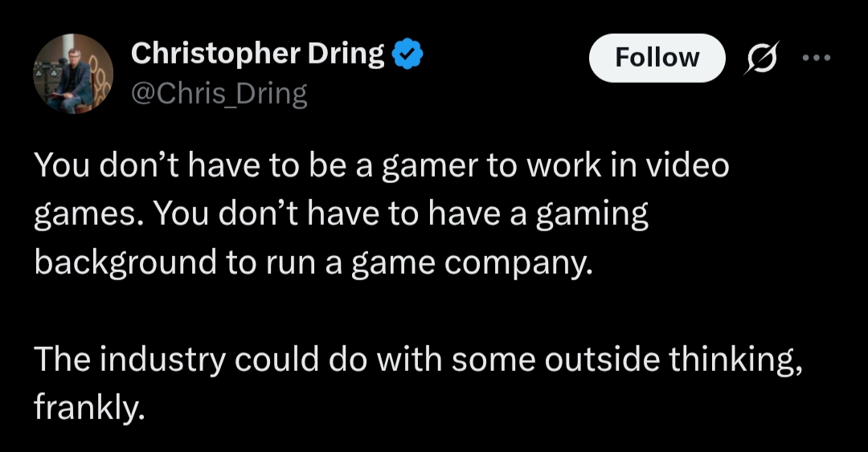This screenshot has height=452, width=868.
Task: Open the Christopher Dring display name link
Action: coord(257,55)
